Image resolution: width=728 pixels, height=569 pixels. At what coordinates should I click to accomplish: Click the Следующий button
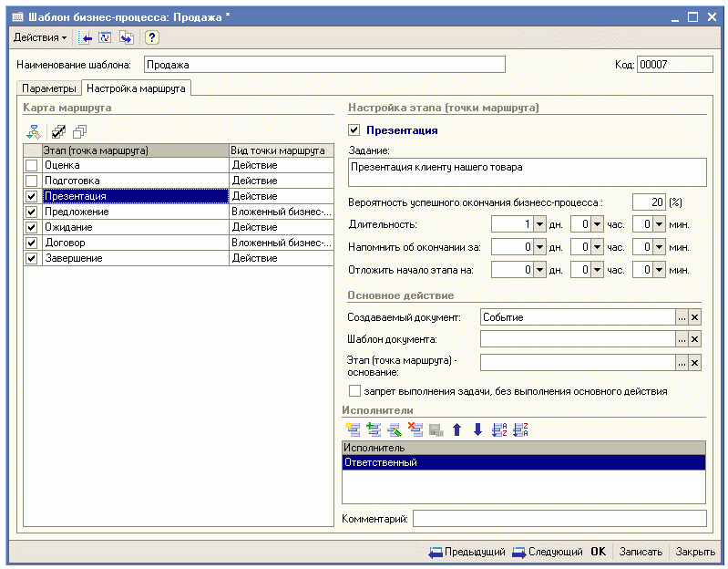coord(548,552)
